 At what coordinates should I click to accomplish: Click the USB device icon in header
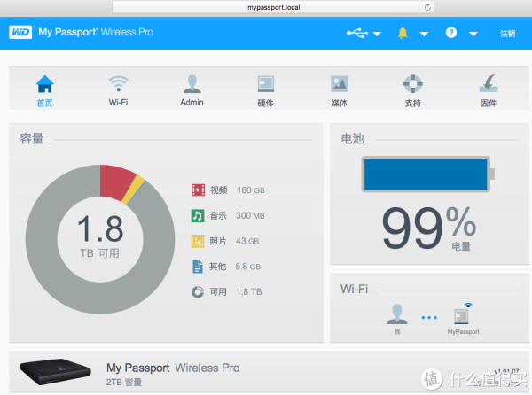click(x=357, y=33)
